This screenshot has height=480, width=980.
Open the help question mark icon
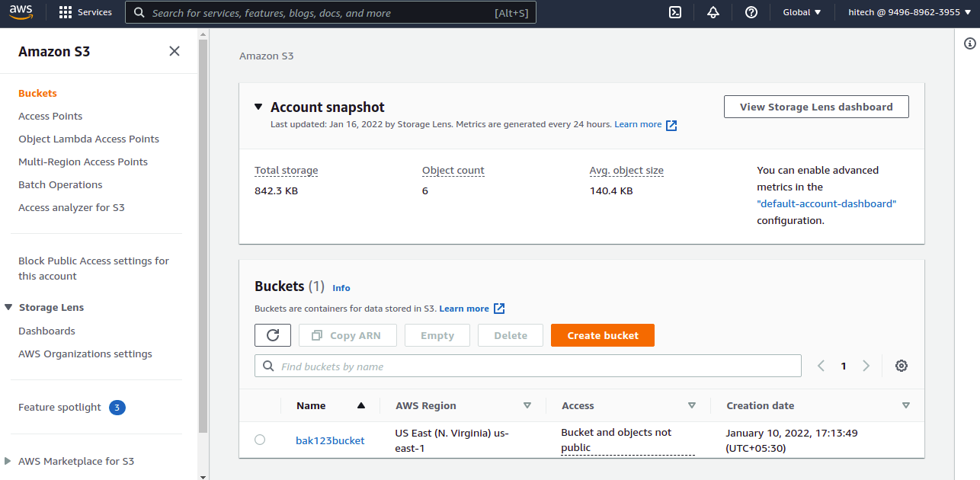[x=751, y=12]
